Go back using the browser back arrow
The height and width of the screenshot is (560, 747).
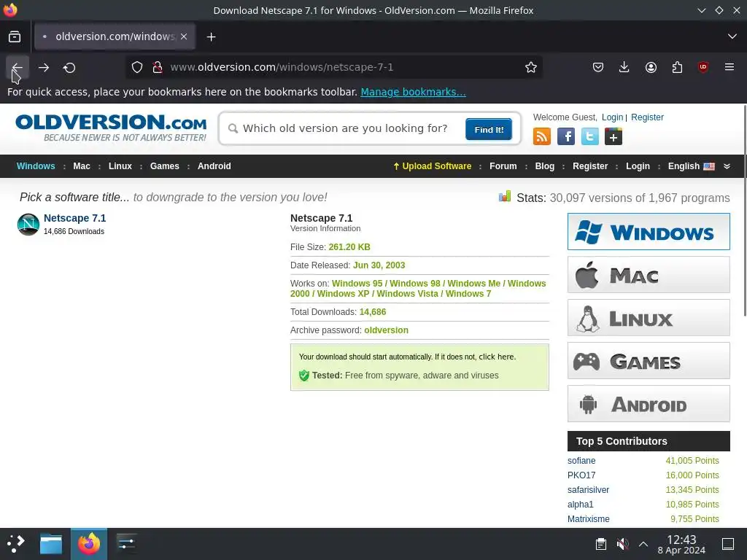pyautogui.click(x=18, y=68)
